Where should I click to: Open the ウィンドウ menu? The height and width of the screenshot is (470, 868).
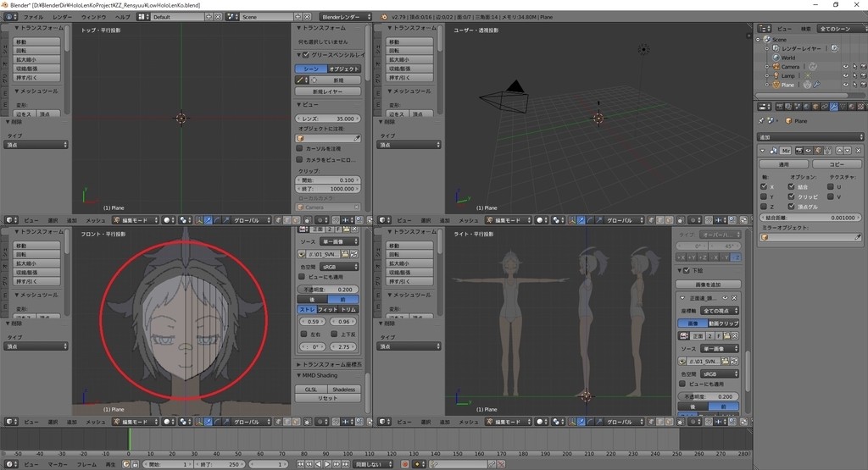pos(93,17)
